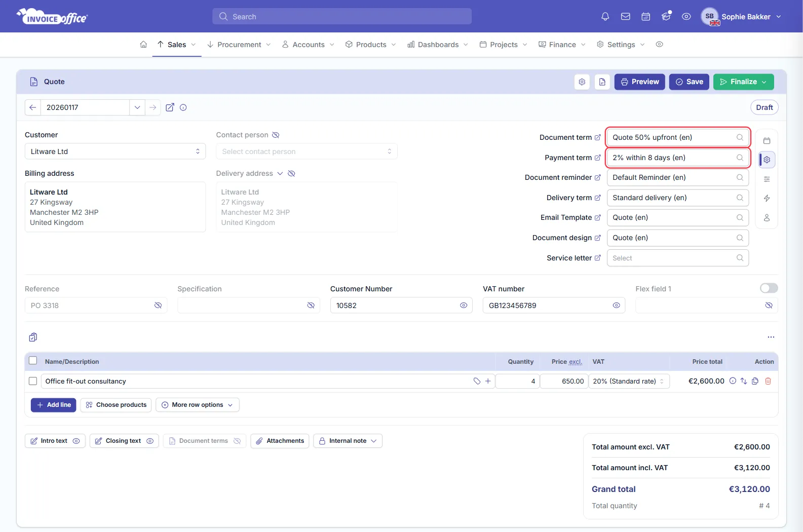
Task: Open quote 20260117 in new window
Action: tap(170, 107)
